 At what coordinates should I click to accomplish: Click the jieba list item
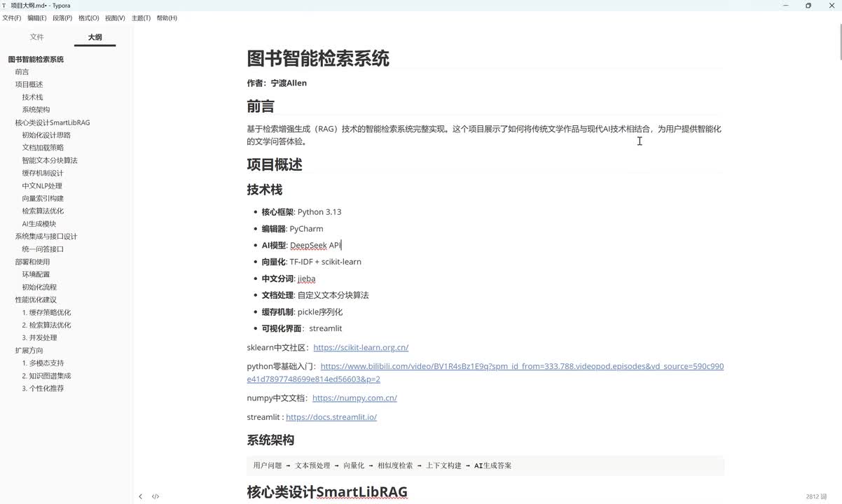tap(289, 278)
